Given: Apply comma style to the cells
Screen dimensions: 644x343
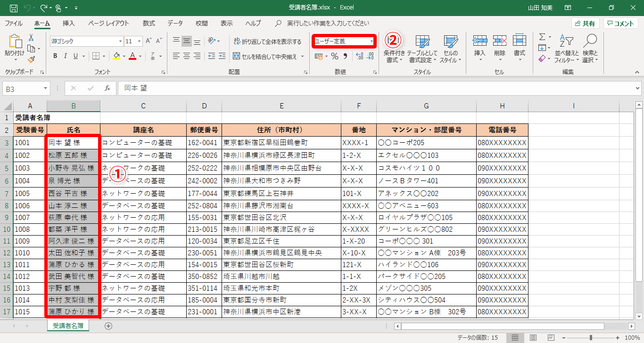Looking at the screenshot, I should pyautogui.click(x=345, y=57).
